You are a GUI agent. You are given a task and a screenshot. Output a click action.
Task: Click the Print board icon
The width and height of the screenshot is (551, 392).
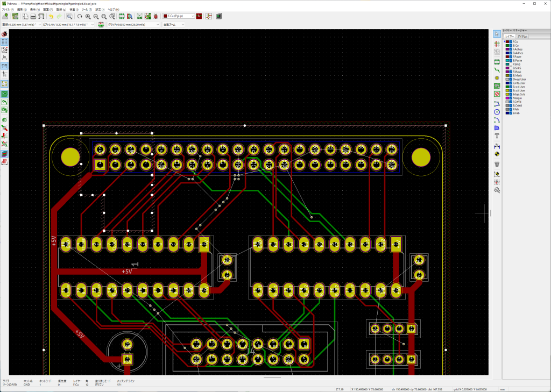pyautogui.click(x=33, y=17)
